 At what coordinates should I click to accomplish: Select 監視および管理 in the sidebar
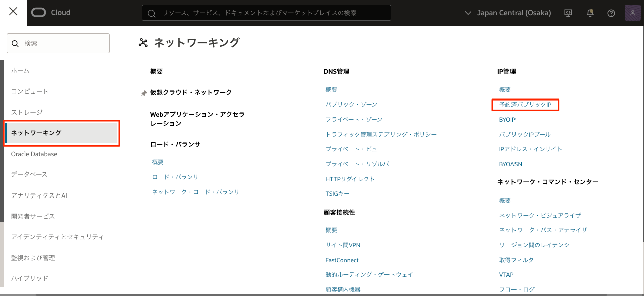point(33,258)
